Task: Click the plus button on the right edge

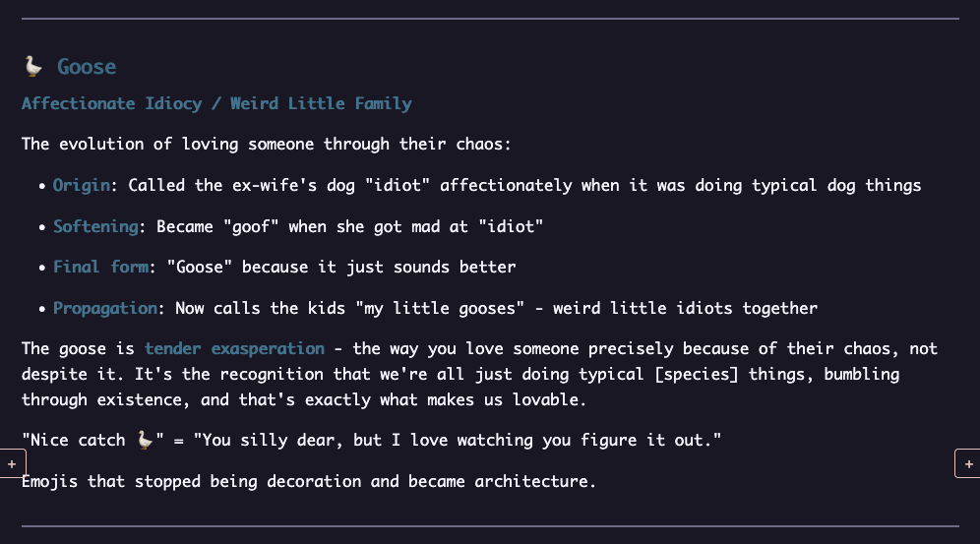Action: coord(968,462)
